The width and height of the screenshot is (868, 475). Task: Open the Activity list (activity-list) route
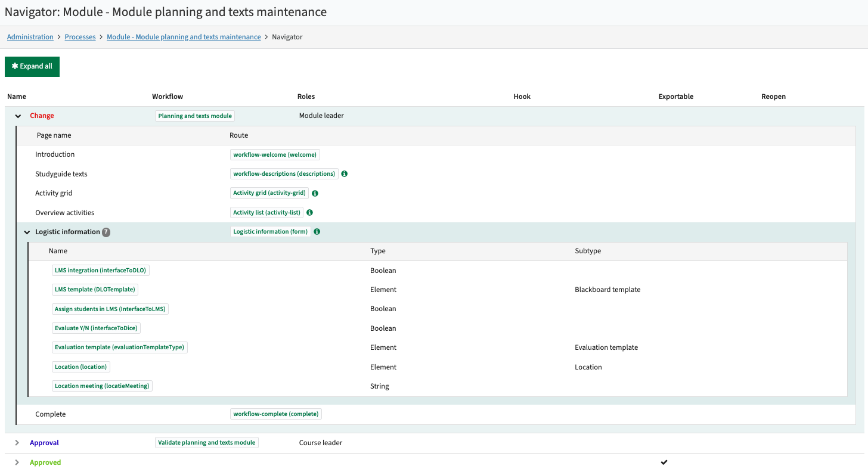pos(266,212)
